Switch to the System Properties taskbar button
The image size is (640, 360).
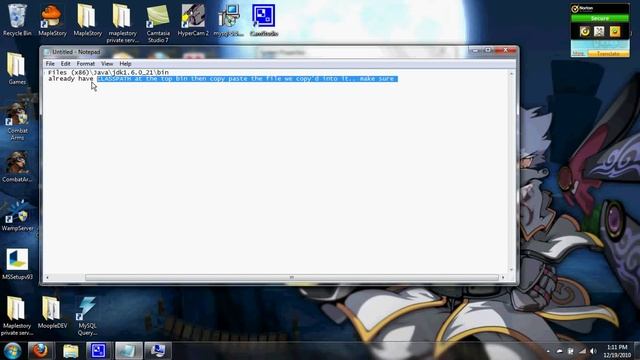(158, 351)
